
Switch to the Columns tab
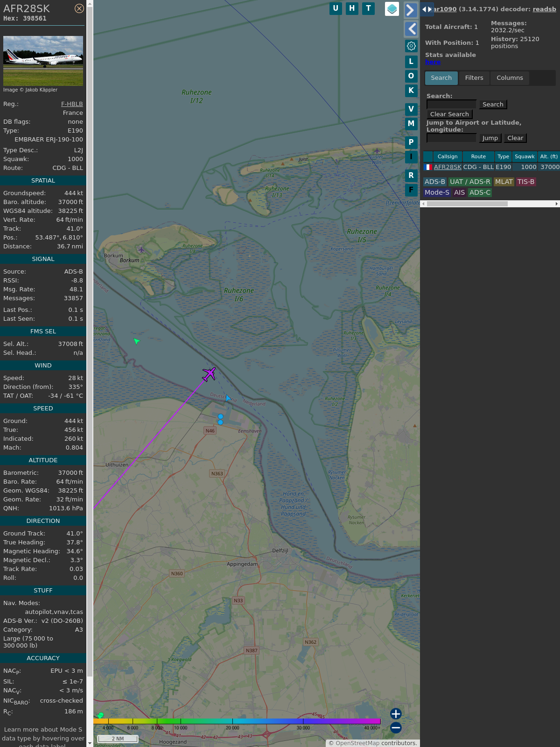(510, 78)
